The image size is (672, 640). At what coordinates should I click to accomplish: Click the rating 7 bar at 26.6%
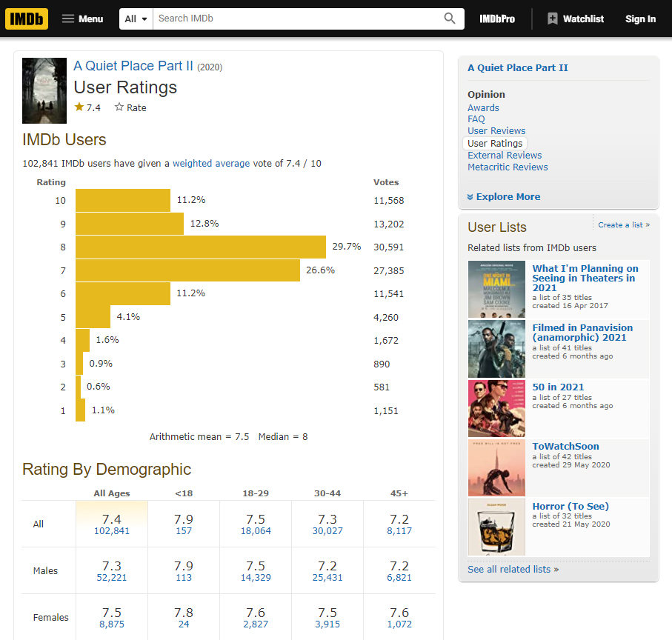point(187,270)
